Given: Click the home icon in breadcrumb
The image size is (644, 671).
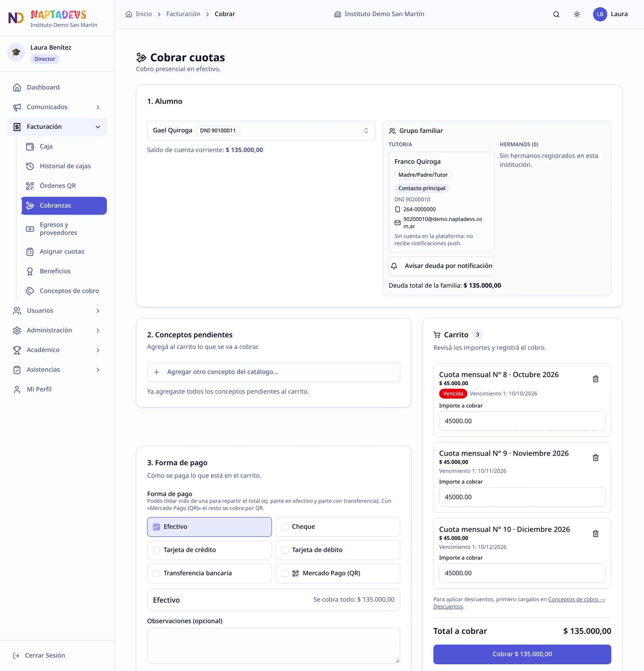Looking at the screenshot, I should coord(129,14).
